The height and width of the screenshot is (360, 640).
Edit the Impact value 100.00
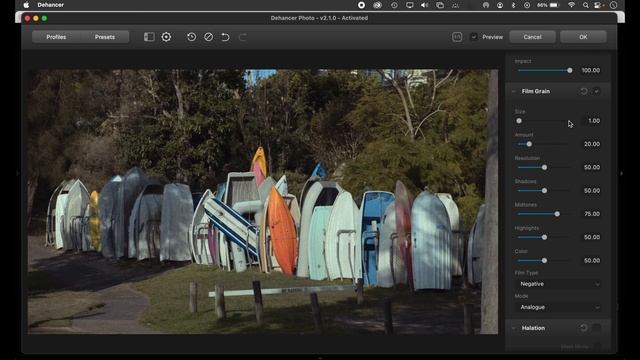click(591, 70)
